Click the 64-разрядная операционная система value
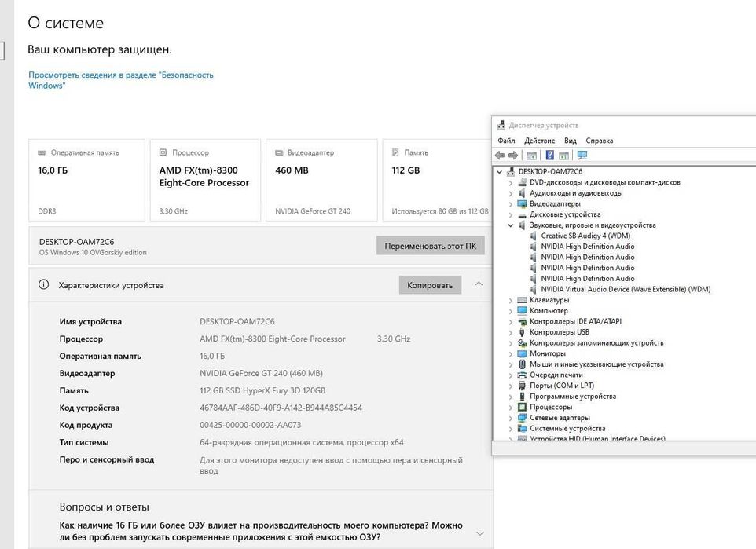 click(x=301, y=442)
